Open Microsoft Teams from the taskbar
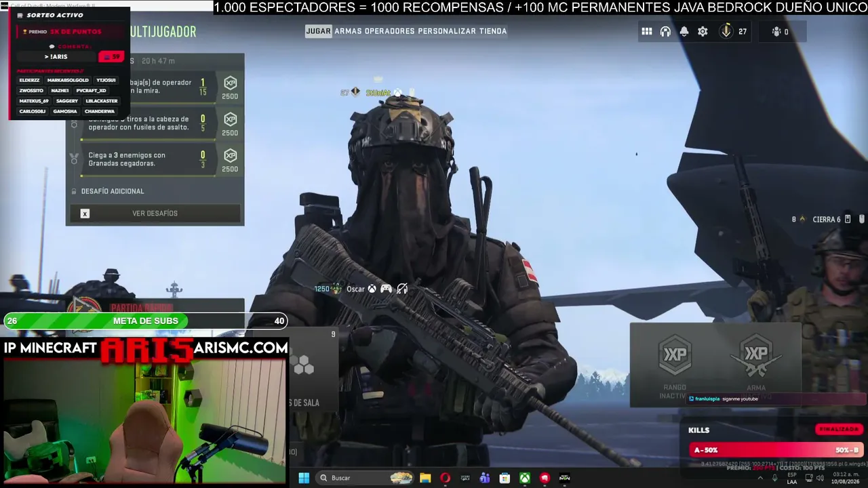Image resolution: width=868 pixels, height=488 pixels. [485, 478]
